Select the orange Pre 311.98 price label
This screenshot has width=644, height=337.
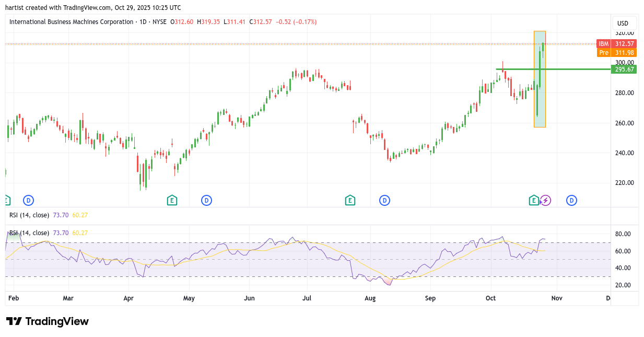coord(616,52)
